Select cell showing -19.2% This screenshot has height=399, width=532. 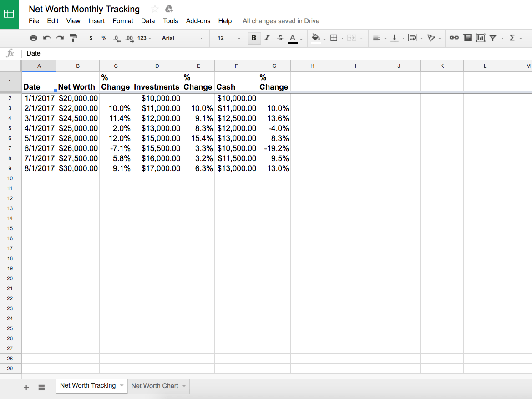pos(274,148)
